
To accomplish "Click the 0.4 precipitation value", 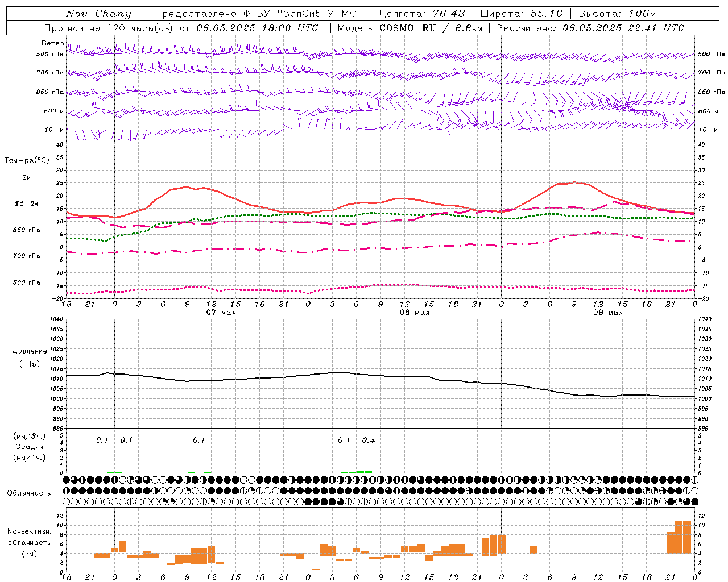I will pos(369,440).
